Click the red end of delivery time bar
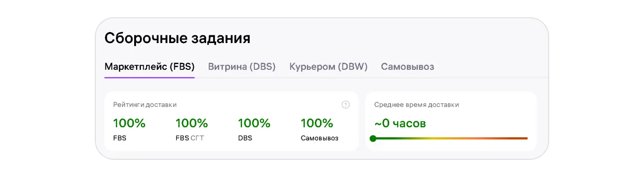 tap(520, 138)
